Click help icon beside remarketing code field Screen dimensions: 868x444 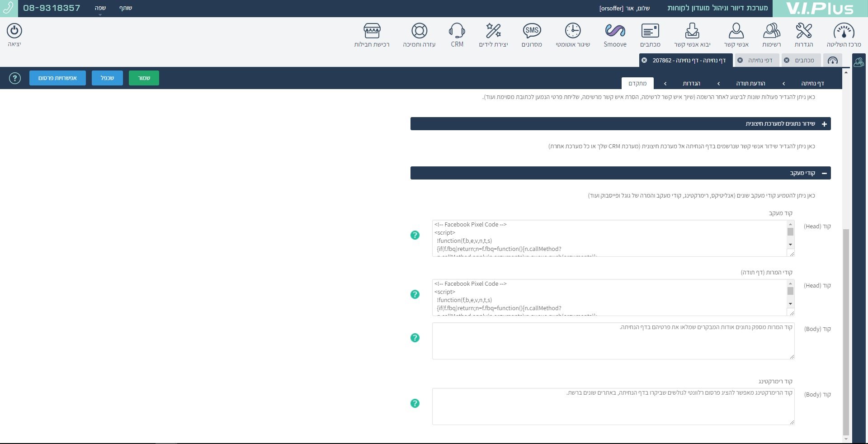[415, 403]
